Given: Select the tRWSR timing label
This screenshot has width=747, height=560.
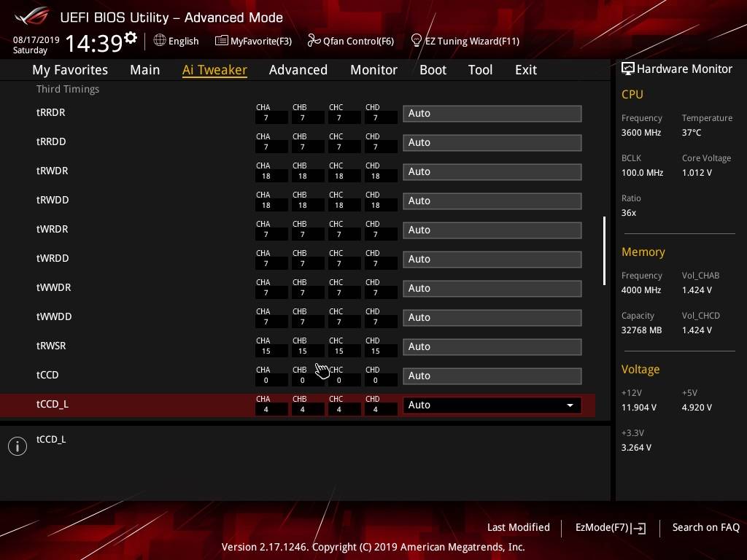Looking at the screenshot, I should [x=51, y=346].
